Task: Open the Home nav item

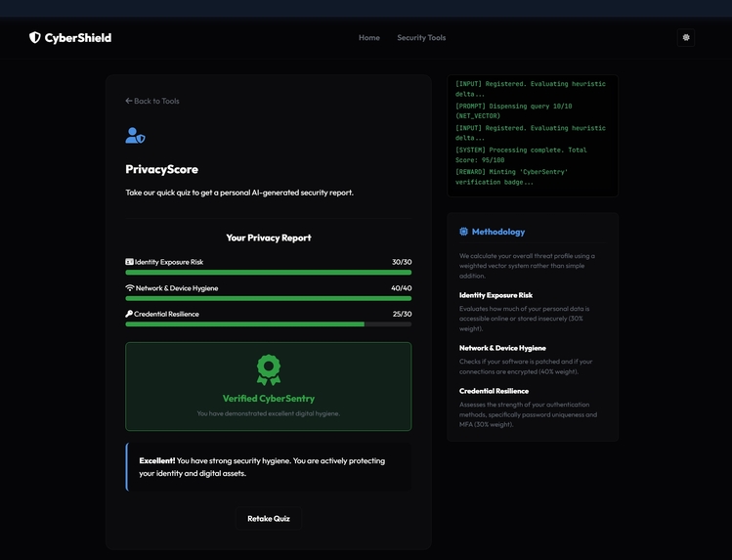Action: [369, 38]
